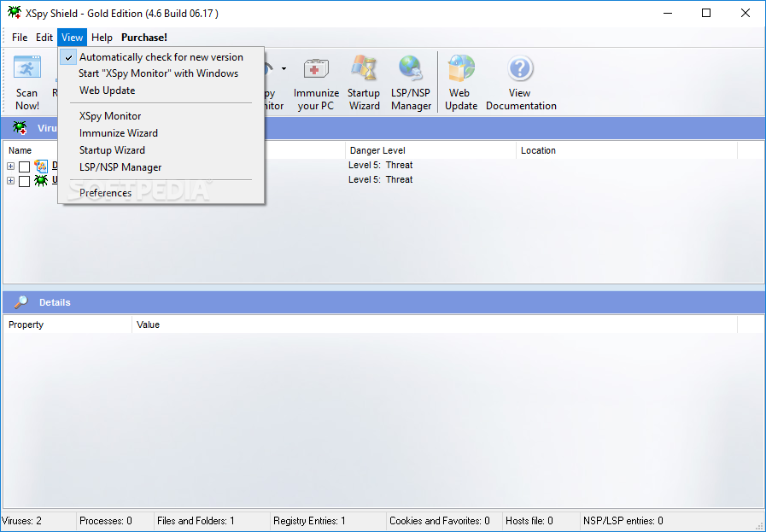This screenshot has height=532, width=766.
Task: Click Cookies and Favorites: 0 status entry
Action: (x=439, y=521)
